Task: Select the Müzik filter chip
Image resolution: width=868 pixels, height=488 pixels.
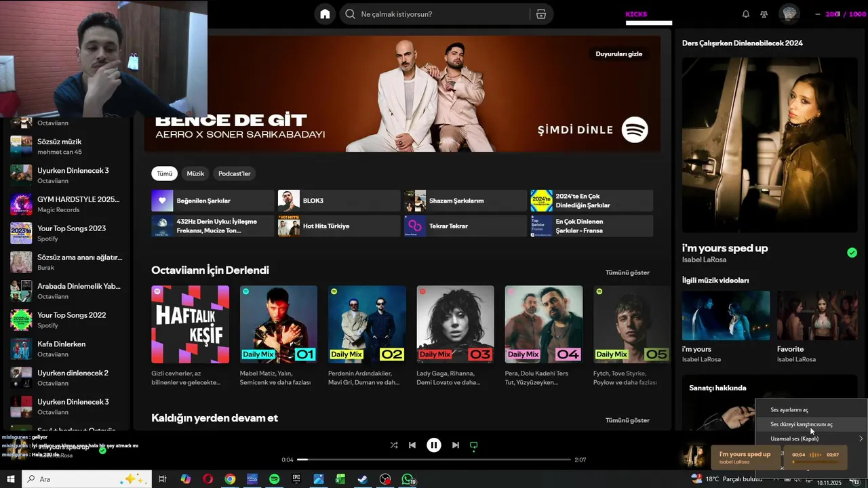Action: (195, 174)
